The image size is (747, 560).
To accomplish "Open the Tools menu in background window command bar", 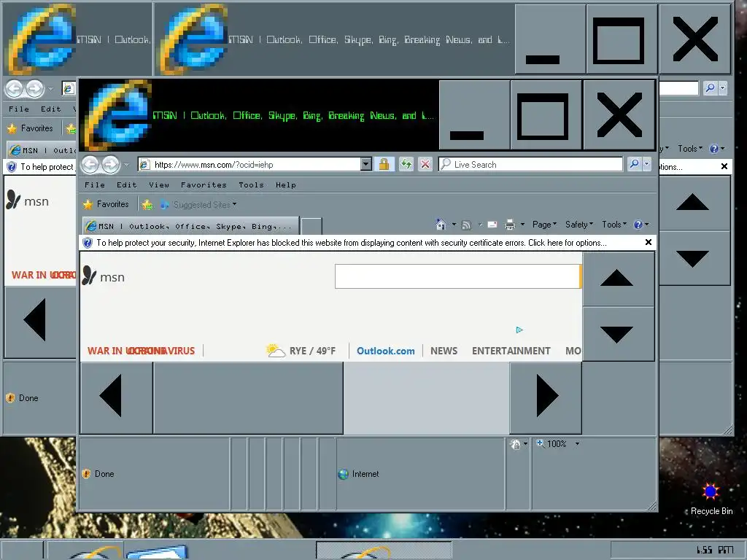I will pyautogui.click(x=692, y=149).
